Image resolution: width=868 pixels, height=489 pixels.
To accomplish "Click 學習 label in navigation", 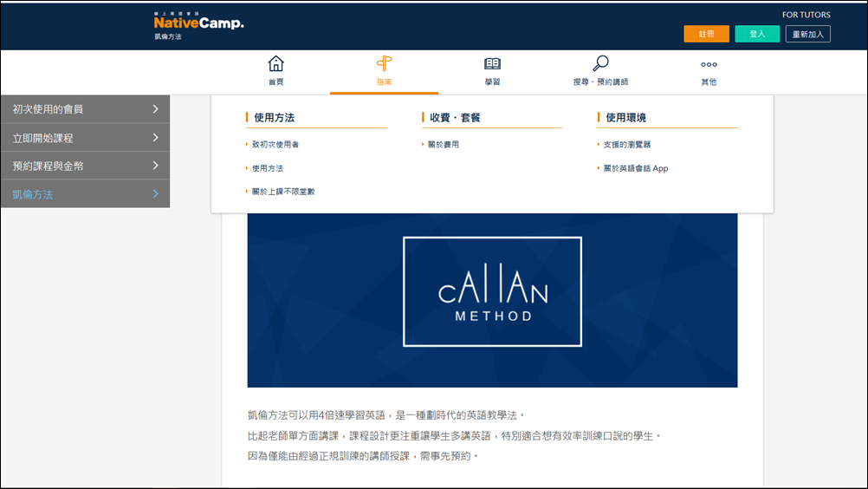I will click(492, 82).
